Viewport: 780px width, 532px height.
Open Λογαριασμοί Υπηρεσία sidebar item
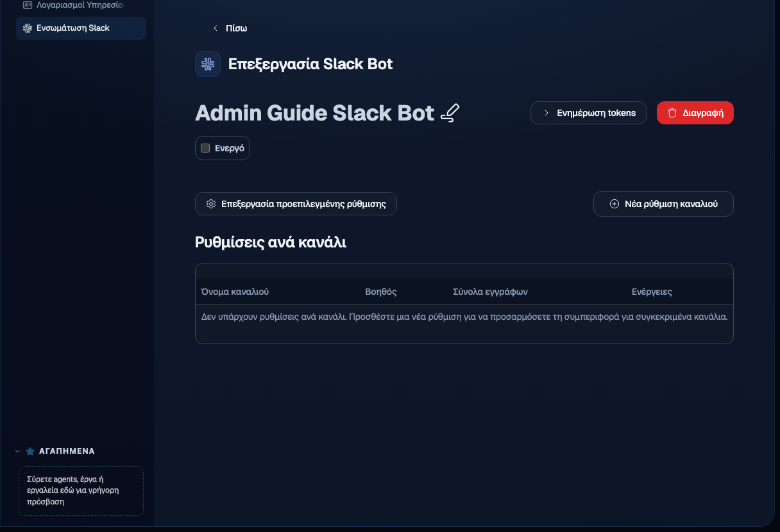[81, 5]
